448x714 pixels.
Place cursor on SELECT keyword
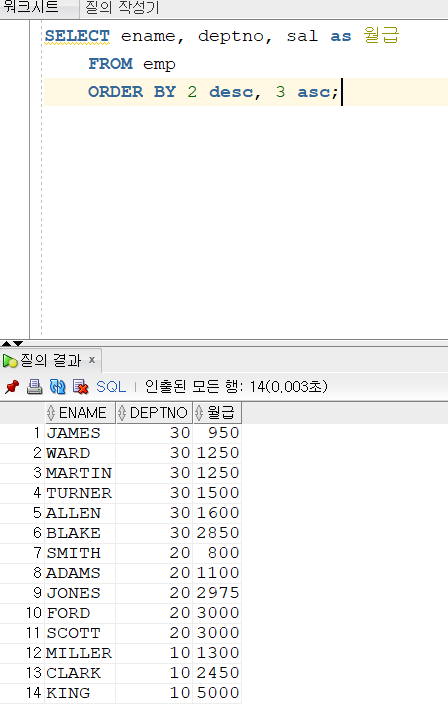point(77,36)
